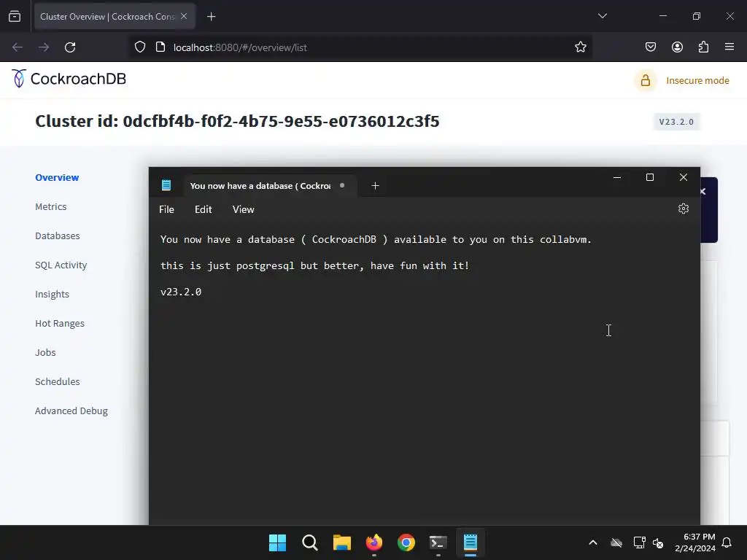This screenshot has height=560, width=747.
Task: List all Firefox tabs dropdown
Action: (x=603, y=16)
